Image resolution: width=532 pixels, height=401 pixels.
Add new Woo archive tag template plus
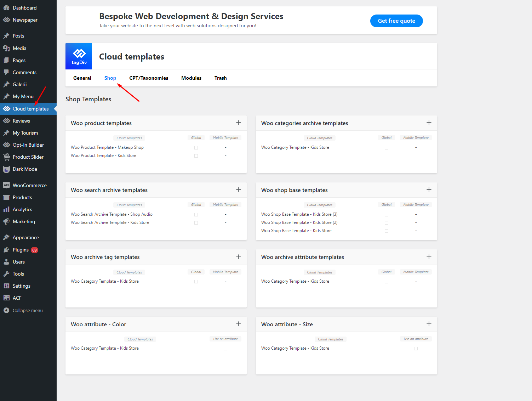tap(239, 257)
